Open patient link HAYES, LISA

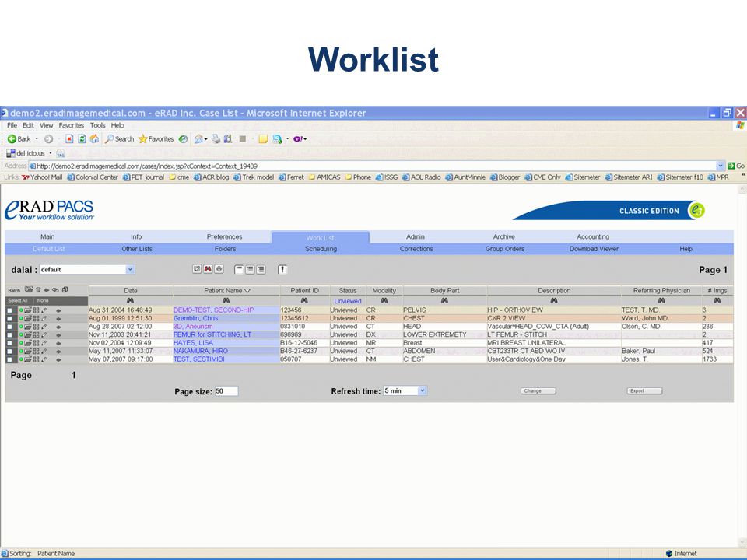(x=194, y=343)
